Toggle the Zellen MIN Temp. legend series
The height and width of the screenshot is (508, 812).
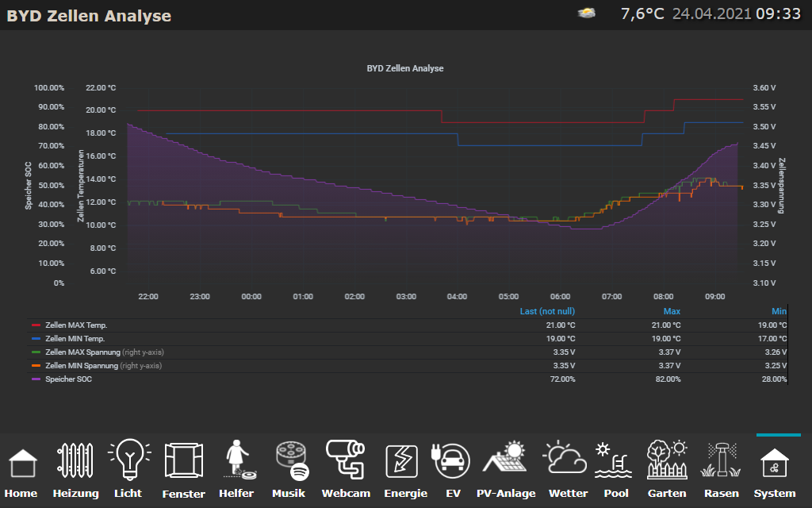pyautogui.click(x=75, y=338)
